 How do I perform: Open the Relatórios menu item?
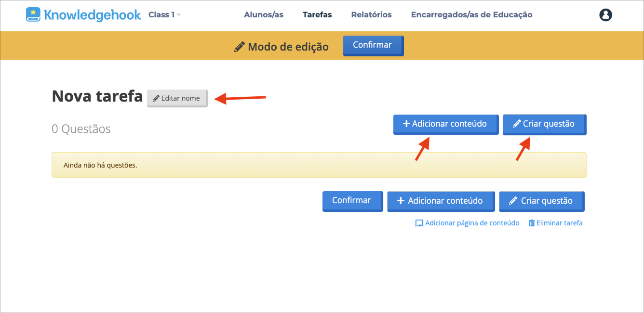(x=372, y=15)
